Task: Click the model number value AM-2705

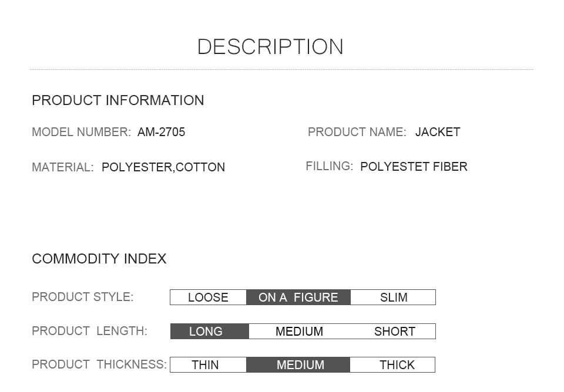Action: tap(161, 133)
